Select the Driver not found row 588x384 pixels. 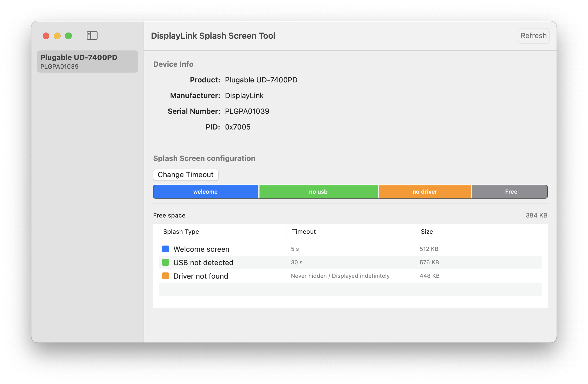pos(350,276)
